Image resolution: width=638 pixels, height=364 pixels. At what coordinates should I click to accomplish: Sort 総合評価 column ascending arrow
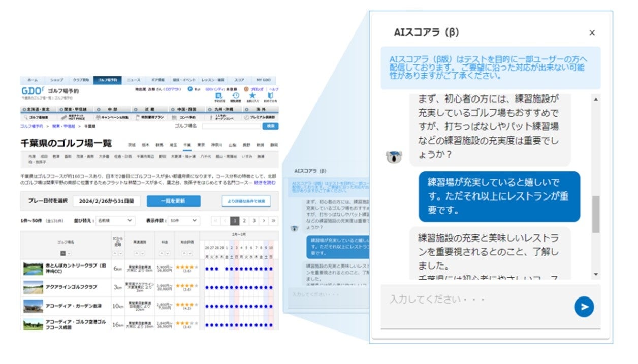click(x=184, y=254)
